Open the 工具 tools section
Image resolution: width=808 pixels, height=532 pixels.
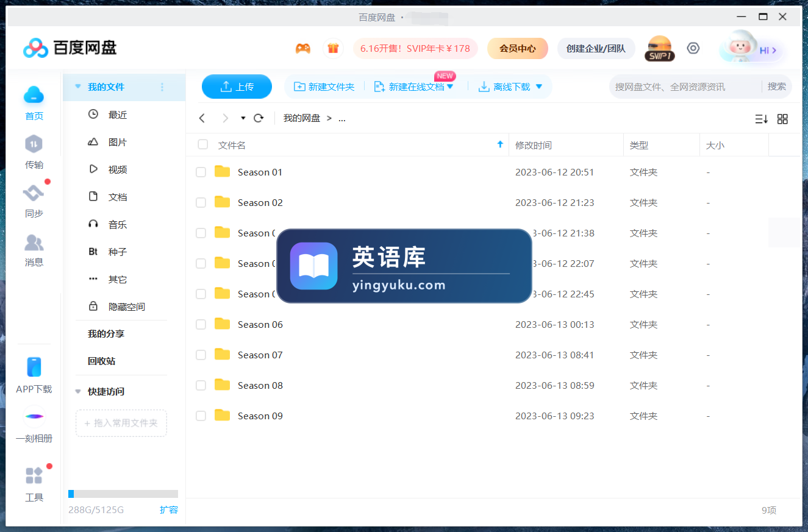point(34,484)
